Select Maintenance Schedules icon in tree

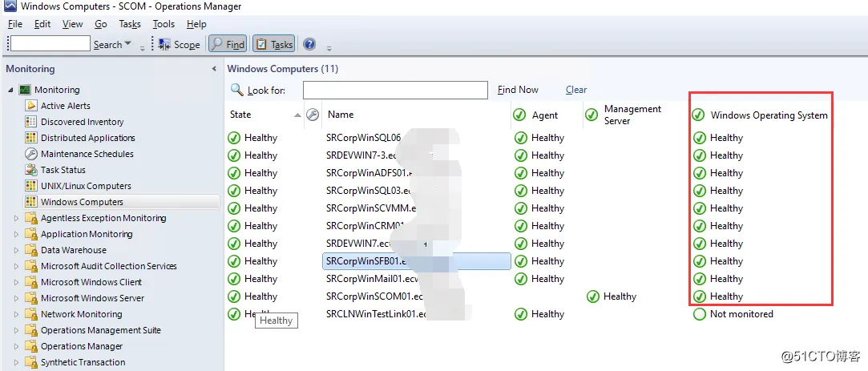tap(31, 154)
